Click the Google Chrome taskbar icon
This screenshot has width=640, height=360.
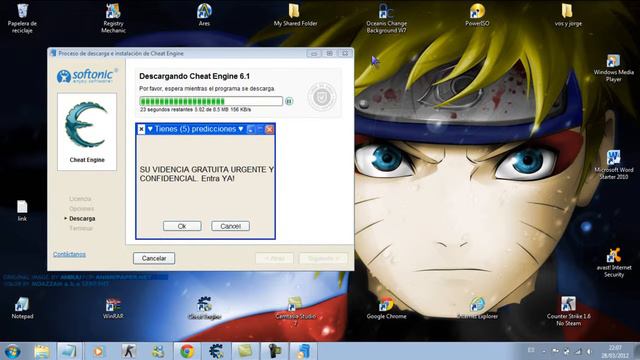pyautogui.click(x=187, y=351)
